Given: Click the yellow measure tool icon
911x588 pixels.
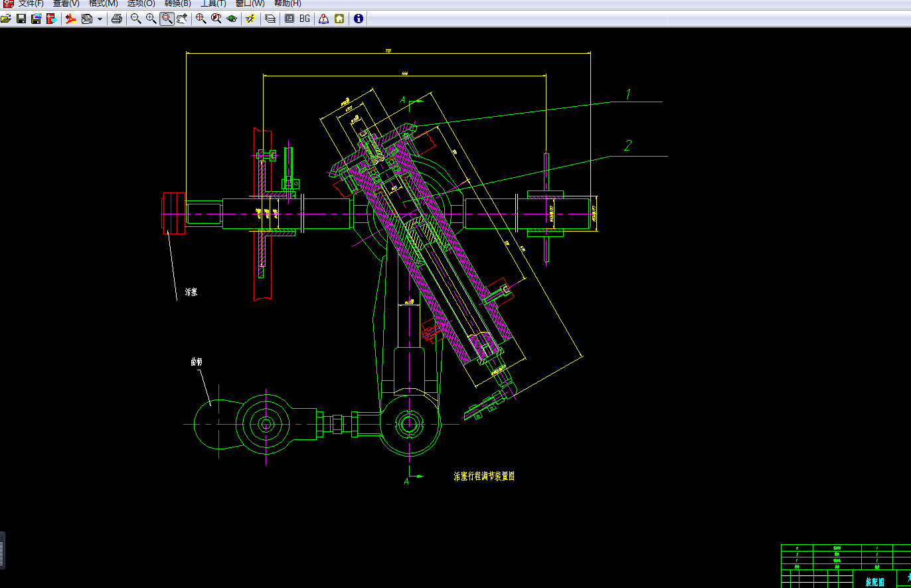Looking at the screenshot, I should [x=250, y=19].
